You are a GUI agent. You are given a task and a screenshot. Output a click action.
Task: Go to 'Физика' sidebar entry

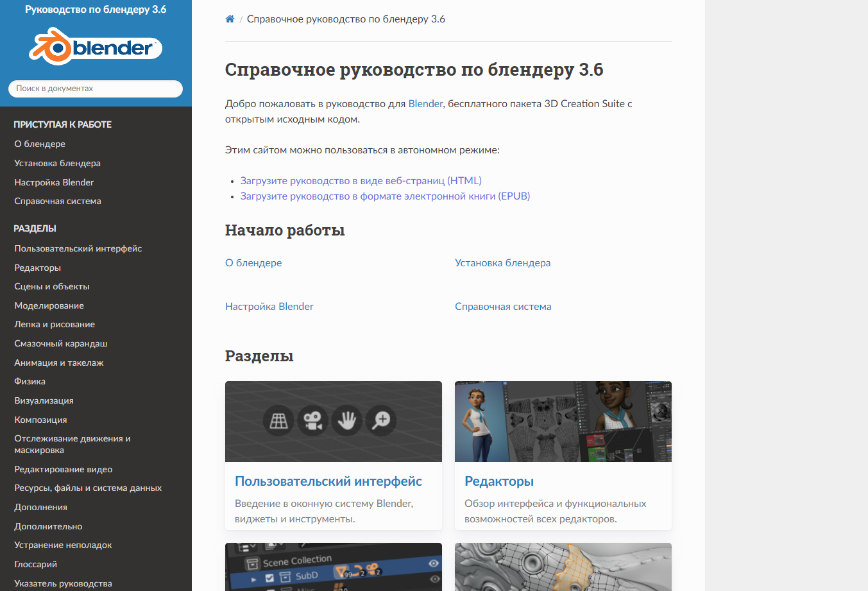point(30,381)
